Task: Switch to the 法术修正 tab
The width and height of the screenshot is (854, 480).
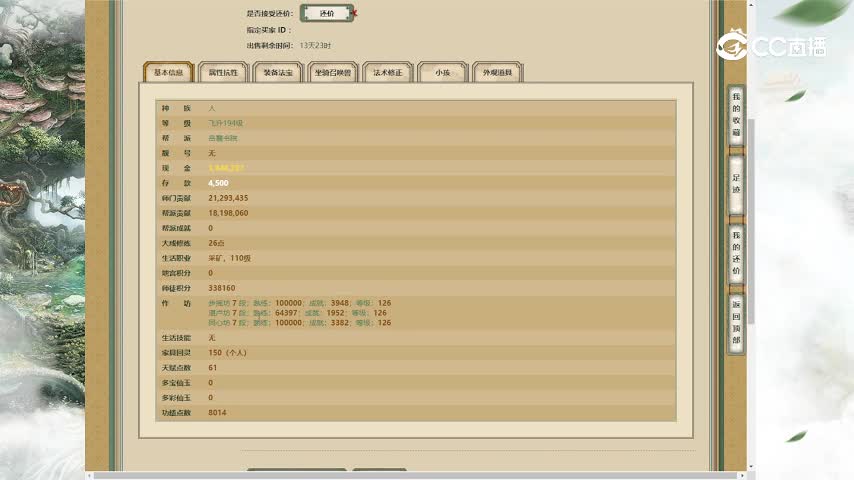Action: pos(387,73)
